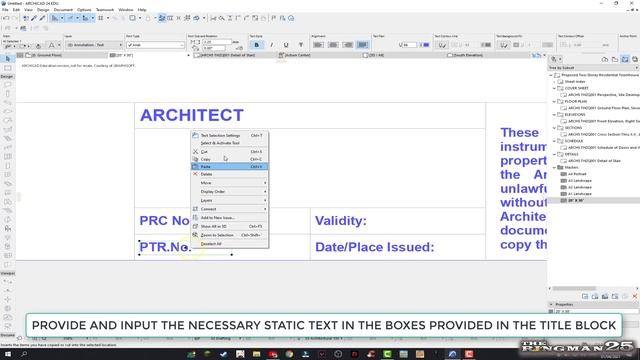Image resolution: width=640 pixels, height=360 pixels.
Task: Collapse the SECTIONS subset
Action: point(554,128)
